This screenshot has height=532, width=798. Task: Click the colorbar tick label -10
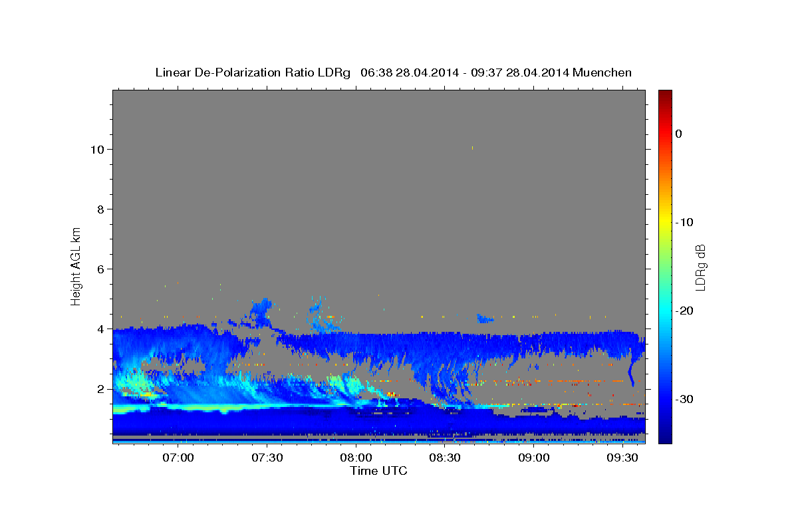pos(684,222)
